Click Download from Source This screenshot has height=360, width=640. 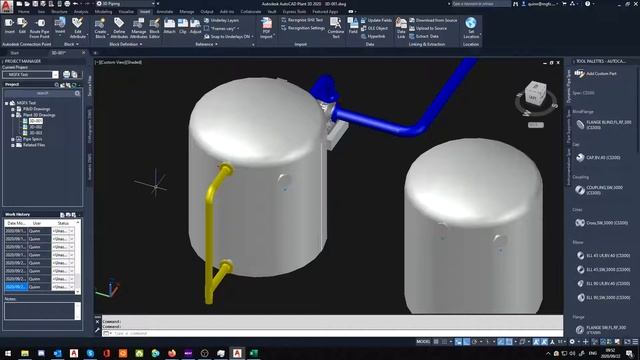(x=433, y=20)
